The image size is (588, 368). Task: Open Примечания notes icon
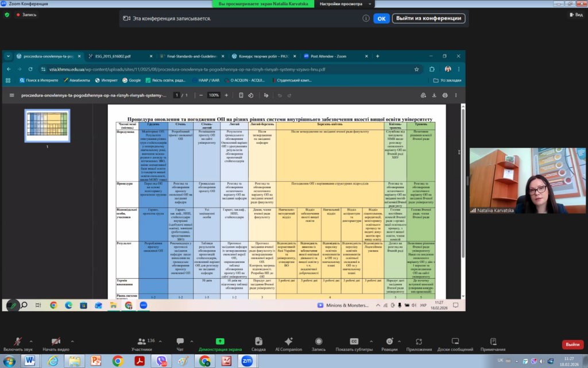coord(493,342)
